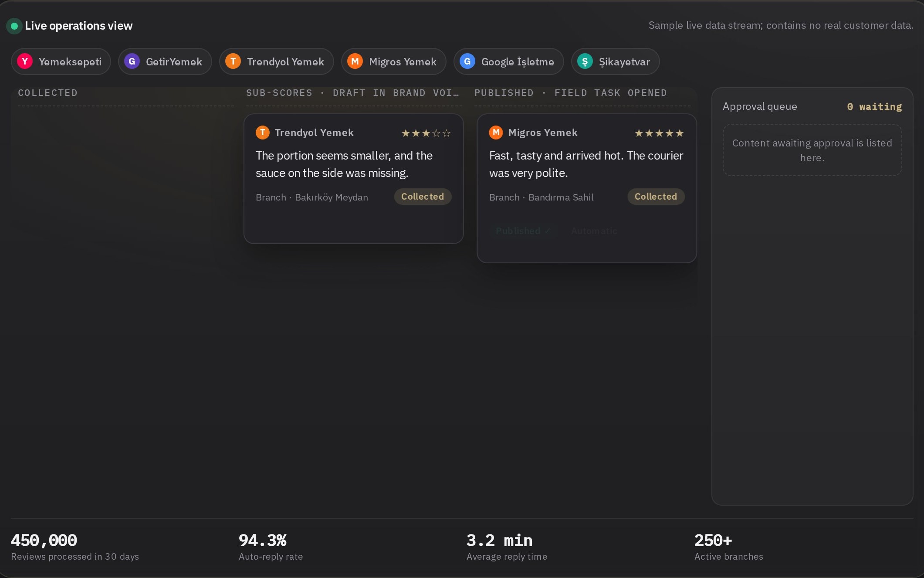Click PUBLISHED · FIELD TASK OPENED header
Viewport: 924px width, 578px height.
point(571,93)
